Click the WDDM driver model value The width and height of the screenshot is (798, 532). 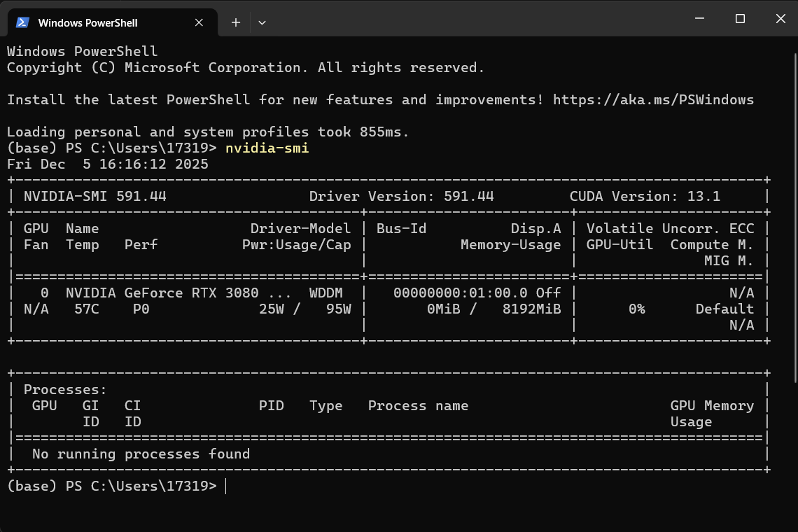pos(325,293)
